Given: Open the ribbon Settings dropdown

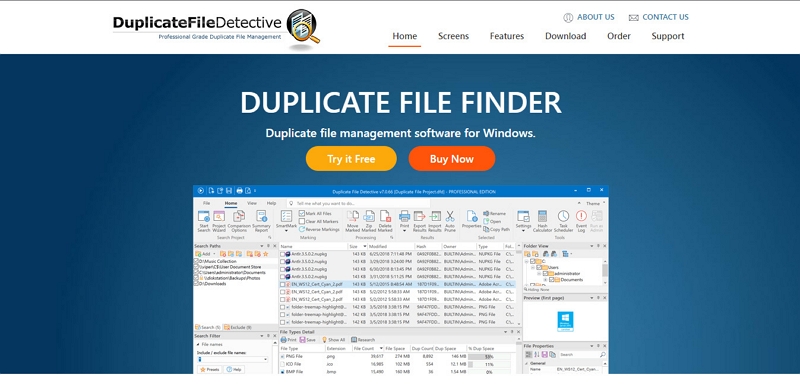Looking at the screenshot, I should [x=523, y=220].
